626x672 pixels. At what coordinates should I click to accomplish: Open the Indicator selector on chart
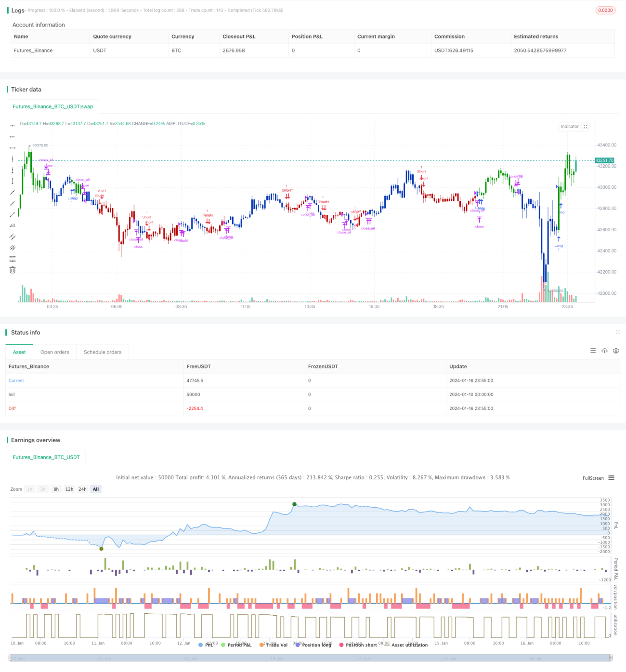coord(570,127)
